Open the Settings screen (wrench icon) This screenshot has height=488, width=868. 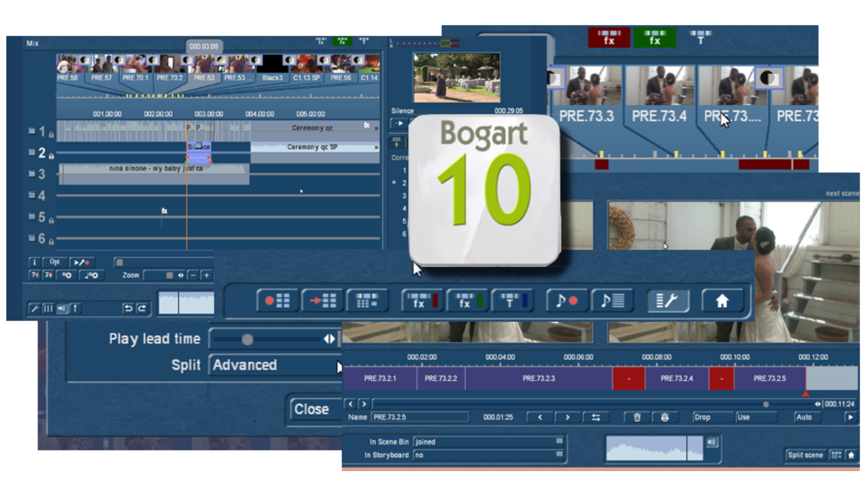(x=668, y=300)
